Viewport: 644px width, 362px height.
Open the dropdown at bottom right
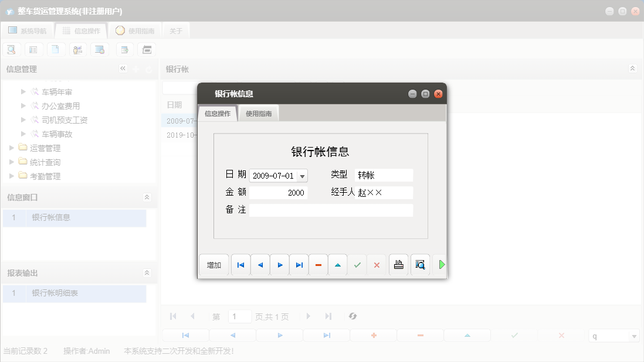635,336
